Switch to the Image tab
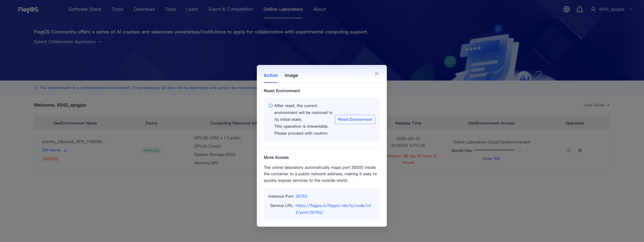This screenshot has width=644, height=242. [x=291, y=75]
